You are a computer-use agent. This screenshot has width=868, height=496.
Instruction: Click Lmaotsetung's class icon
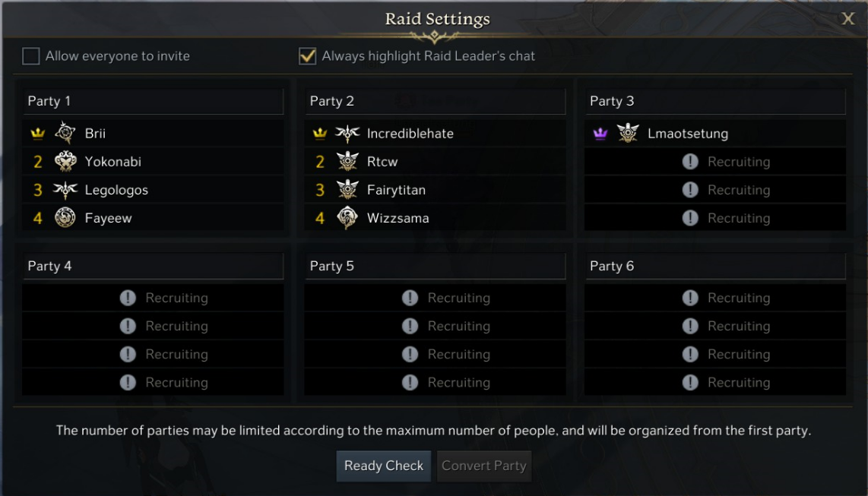click(x=628, y=134)
